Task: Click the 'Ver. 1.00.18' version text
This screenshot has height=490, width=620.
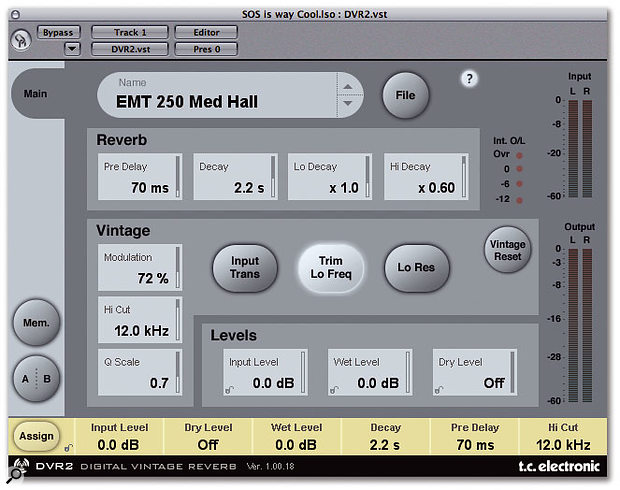Action: point(270,467)
